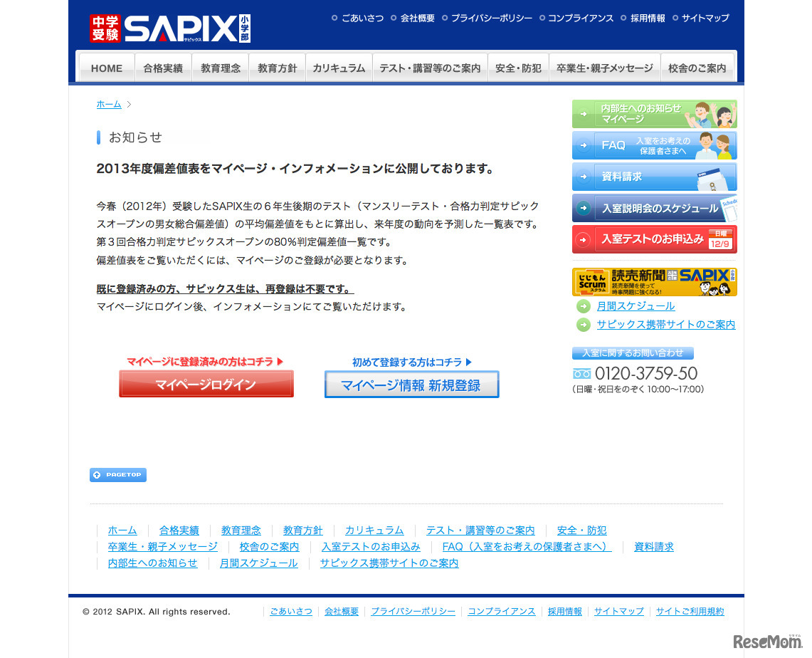Click 教育理念 in the footer navigation
The width and height of the screenshot is (812, 658).
click(241, 531)
